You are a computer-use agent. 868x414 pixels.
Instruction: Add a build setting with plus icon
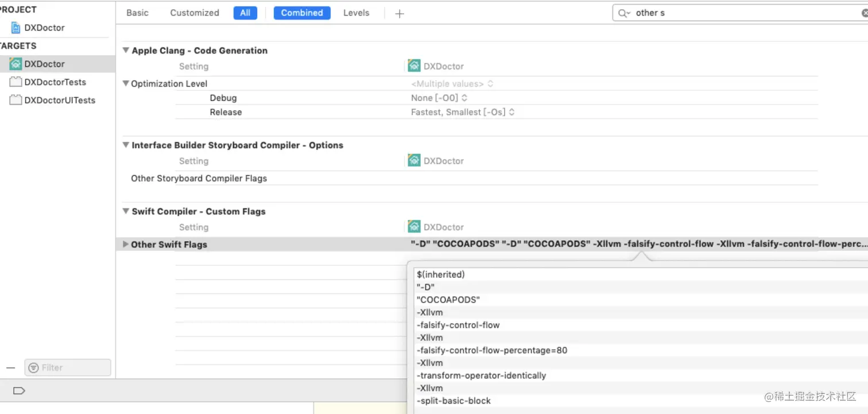(400, 13)
